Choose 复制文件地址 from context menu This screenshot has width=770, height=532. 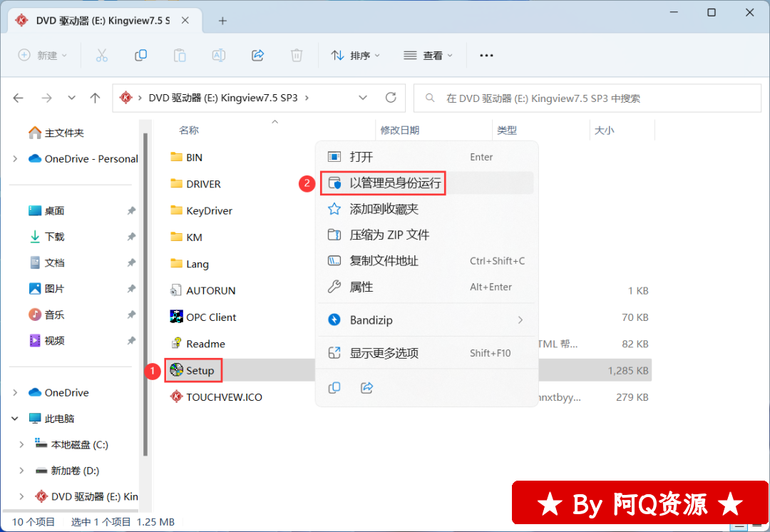point(426,261)
